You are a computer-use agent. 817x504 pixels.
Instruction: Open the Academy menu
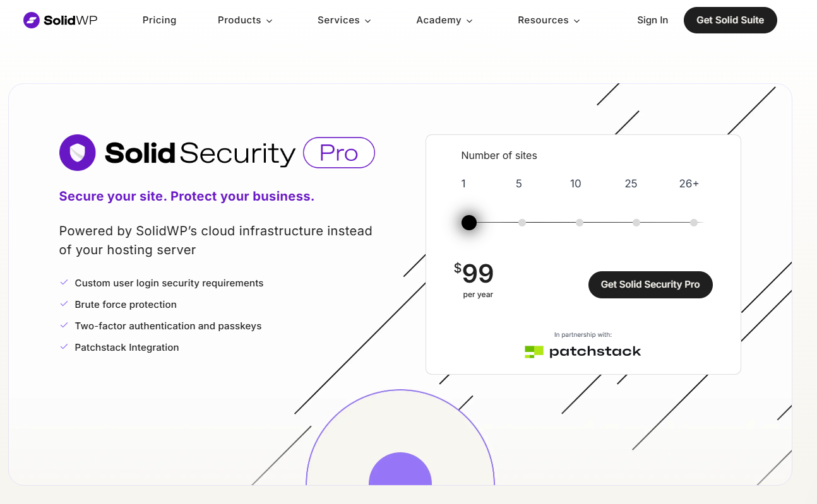pyautogui.click(x=444, y=20)
